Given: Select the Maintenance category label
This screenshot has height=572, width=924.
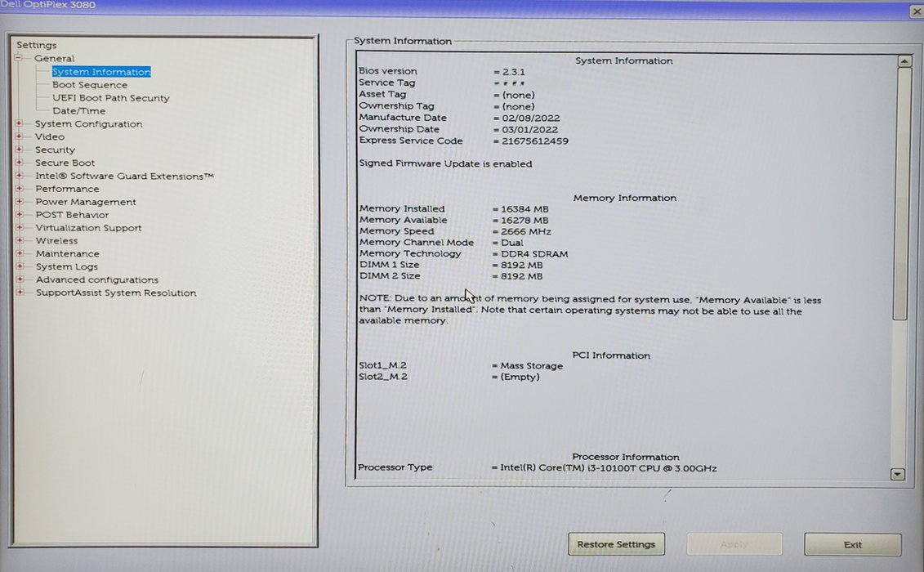Looking at the screenshot, I should click(x=67, y=253).
